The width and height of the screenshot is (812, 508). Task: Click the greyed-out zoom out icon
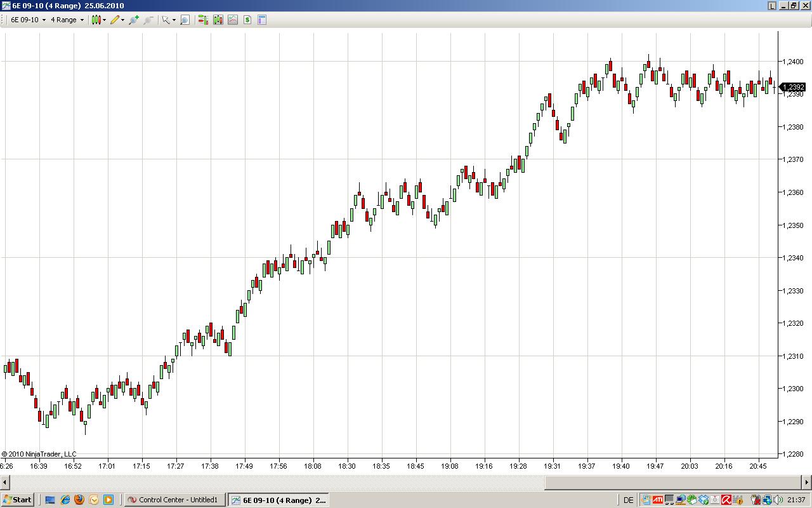point(148,20)
